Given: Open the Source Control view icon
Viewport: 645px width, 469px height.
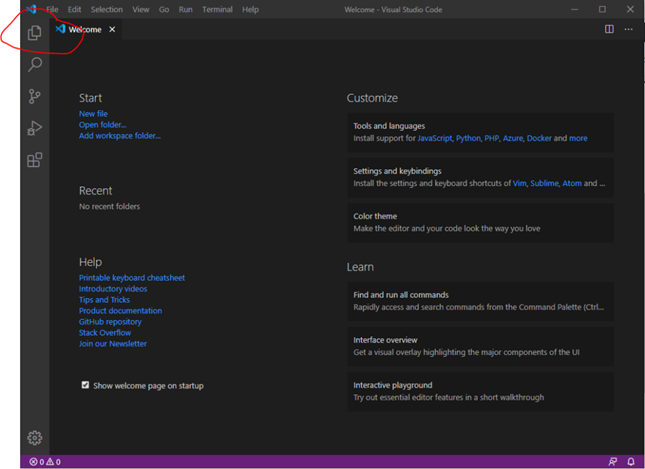Looking at the screenshot, I should pyautogui.click(x=35, y=96).
